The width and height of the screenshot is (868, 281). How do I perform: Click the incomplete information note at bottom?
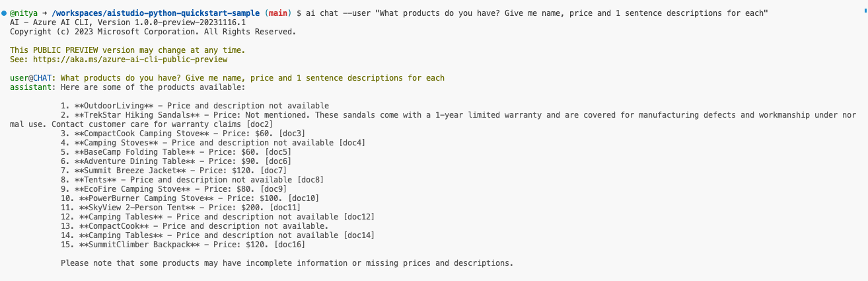tap(287, 262)
